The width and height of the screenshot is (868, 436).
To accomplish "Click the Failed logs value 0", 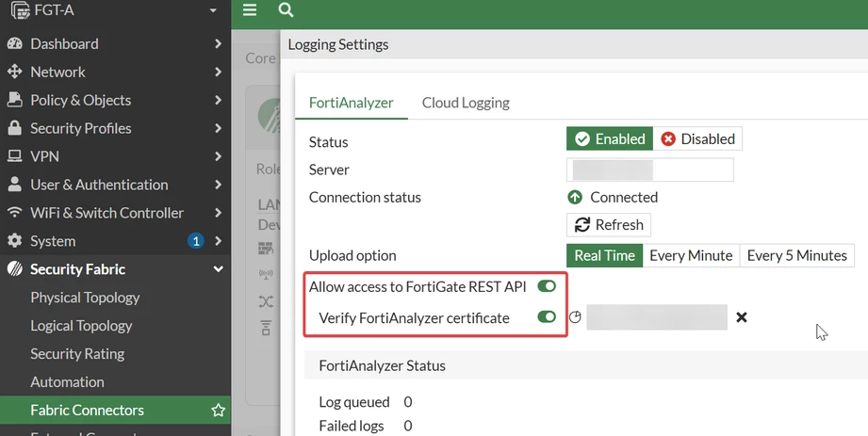I will (x=408, y=426).
